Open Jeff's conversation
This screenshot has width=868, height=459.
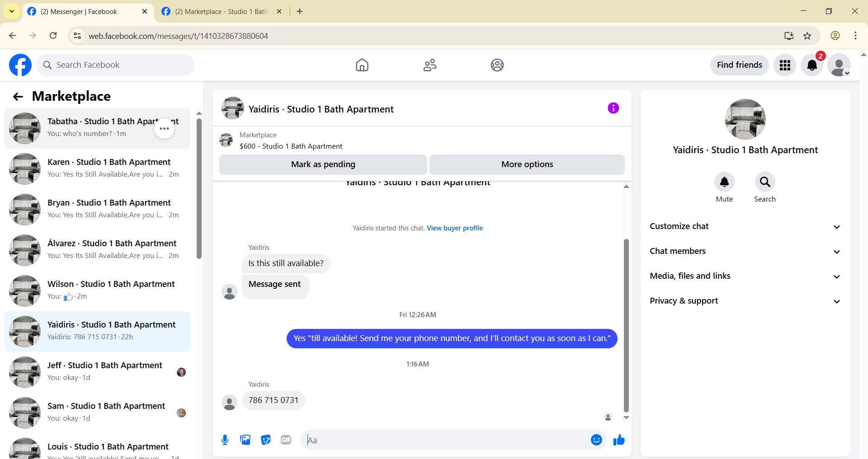[x=97, y=372]
